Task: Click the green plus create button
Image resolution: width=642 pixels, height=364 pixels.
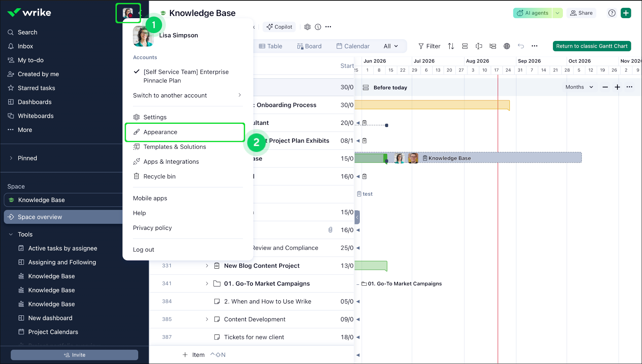Action: tap(626, 13)
